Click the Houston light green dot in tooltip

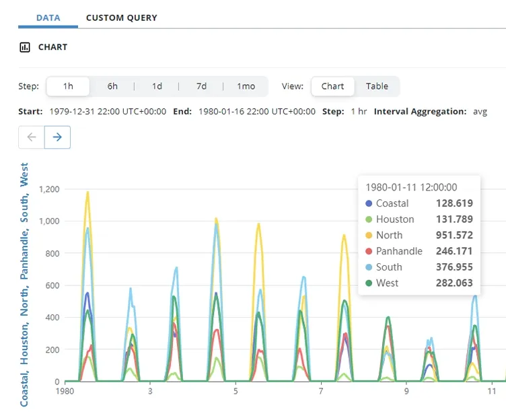(x=369, y=219)
